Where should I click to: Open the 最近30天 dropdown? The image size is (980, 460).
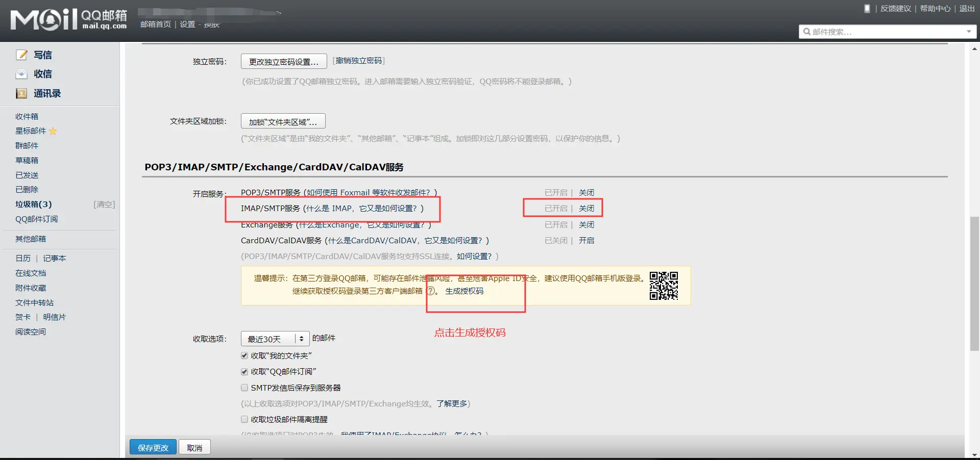(x=275, y=339)
